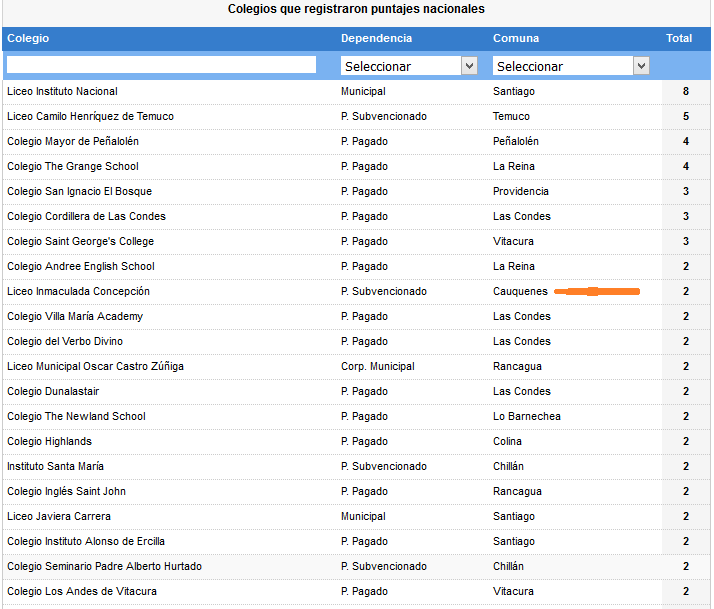The image size is (714, 609).
Task: Click Colegio Los Andes de Vitacura
Action: click(82, 592)
